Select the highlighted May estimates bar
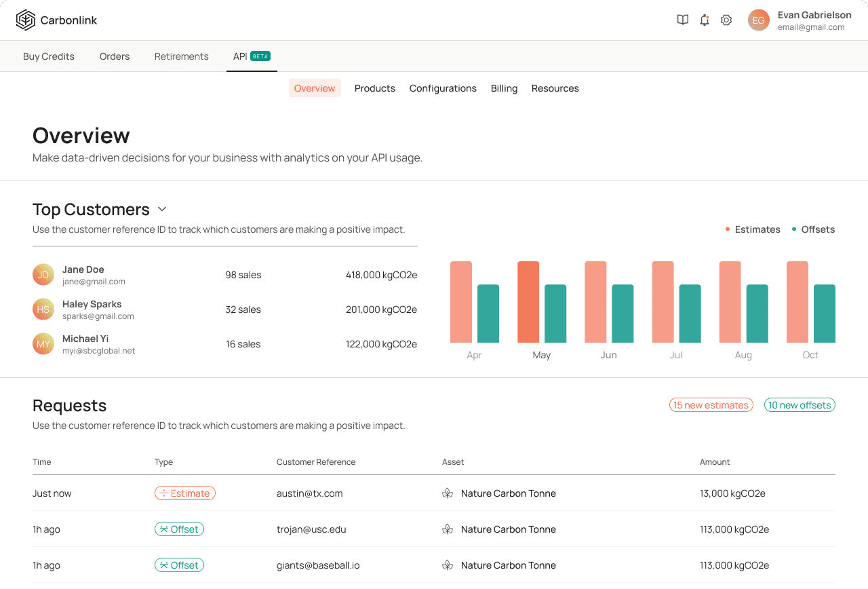Viewport: 868px width, 589px height. [528, 302]
